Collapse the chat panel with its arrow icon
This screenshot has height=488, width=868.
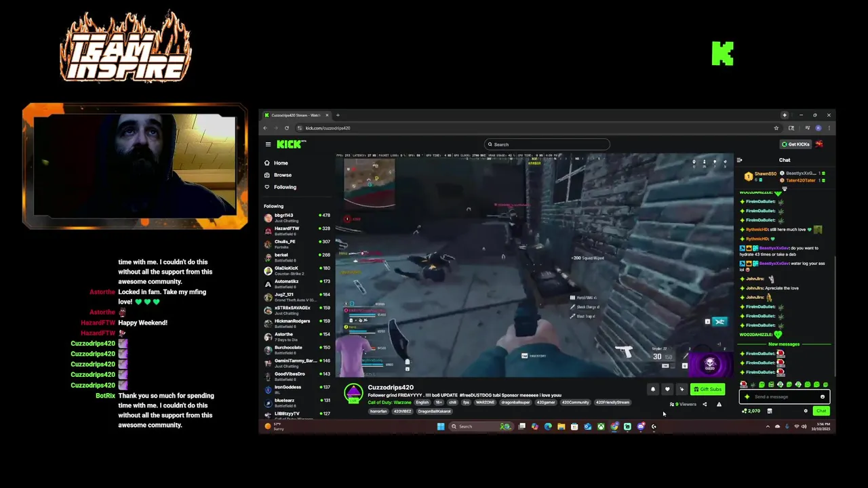coord(739,160)
